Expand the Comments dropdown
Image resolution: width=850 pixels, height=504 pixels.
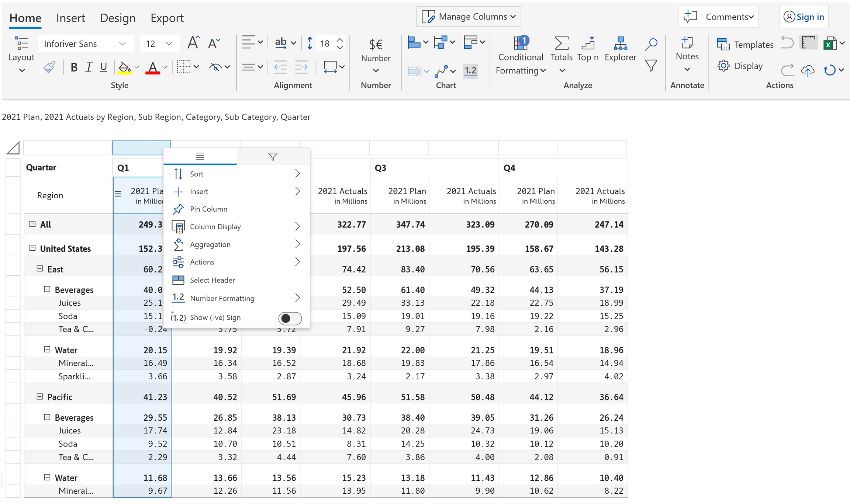tap(729, 17)
